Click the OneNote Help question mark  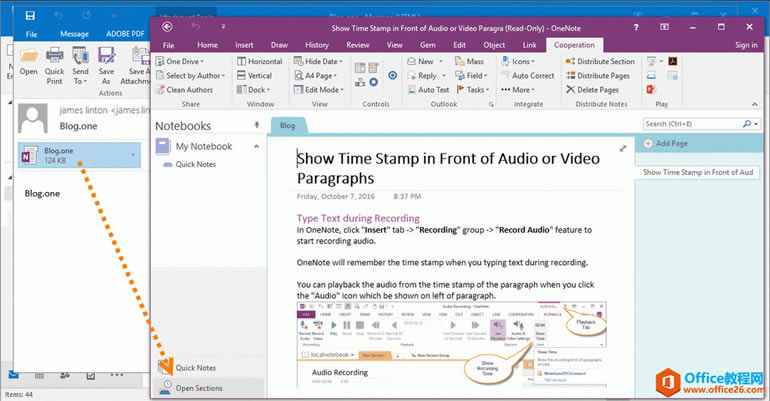click(x=636, y=27)
